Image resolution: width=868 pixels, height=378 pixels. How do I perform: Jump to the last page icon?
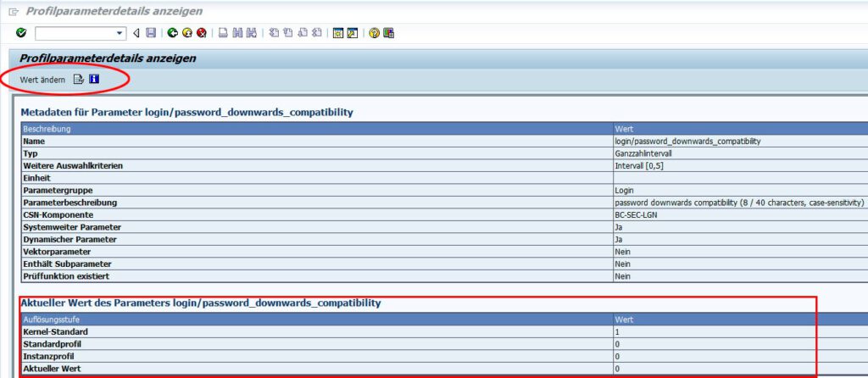coord(317,33)
